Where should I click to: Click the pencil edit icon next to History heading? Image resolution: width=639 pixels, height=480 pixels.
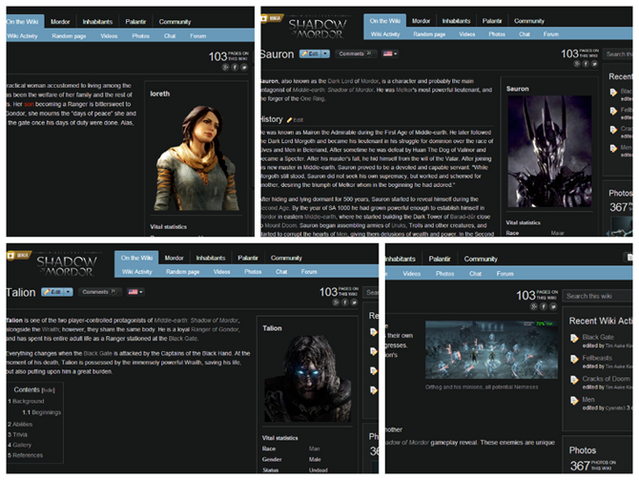[x=289, y=120]
